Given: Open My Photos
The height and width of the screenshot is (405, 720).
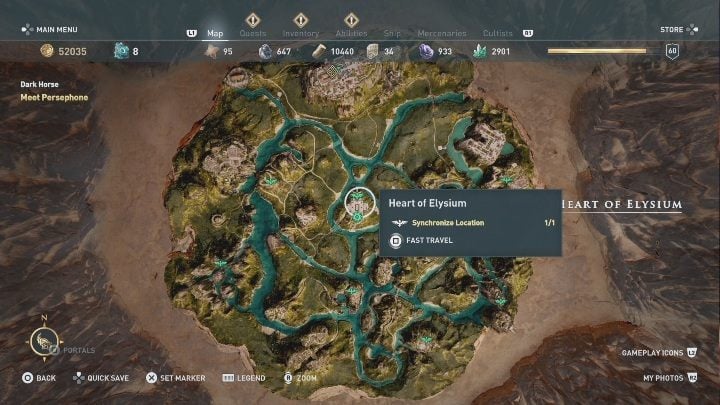Looking at the screenshot, I should pos(670,378).
